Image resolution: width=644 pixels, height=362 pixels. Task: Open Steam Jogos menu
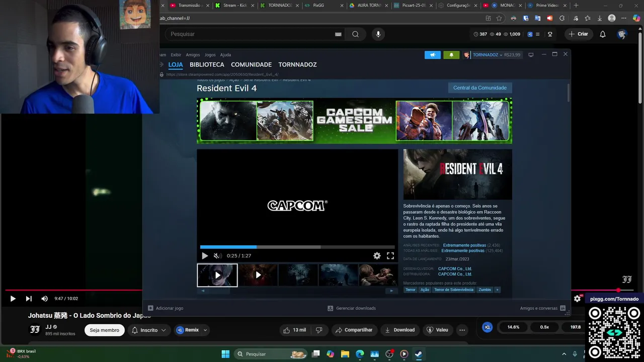210,55
